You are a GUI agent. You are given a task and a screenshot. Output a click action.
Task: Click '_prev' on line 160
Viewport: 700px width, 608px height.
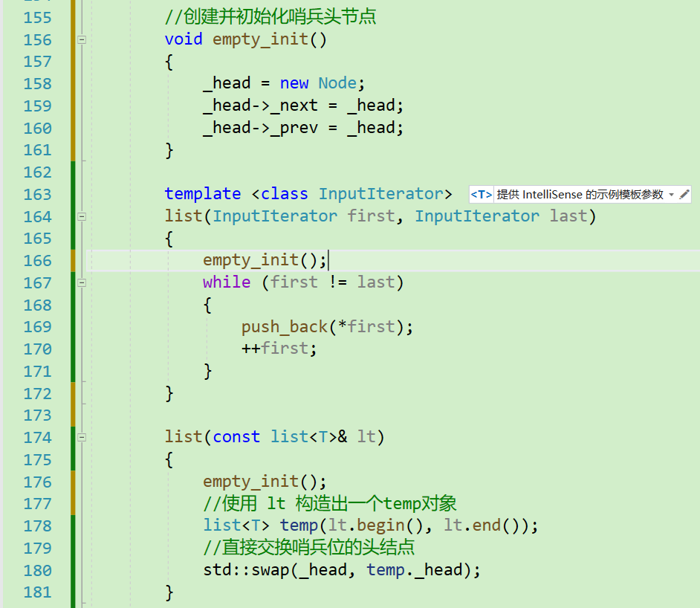pos(294,129)
